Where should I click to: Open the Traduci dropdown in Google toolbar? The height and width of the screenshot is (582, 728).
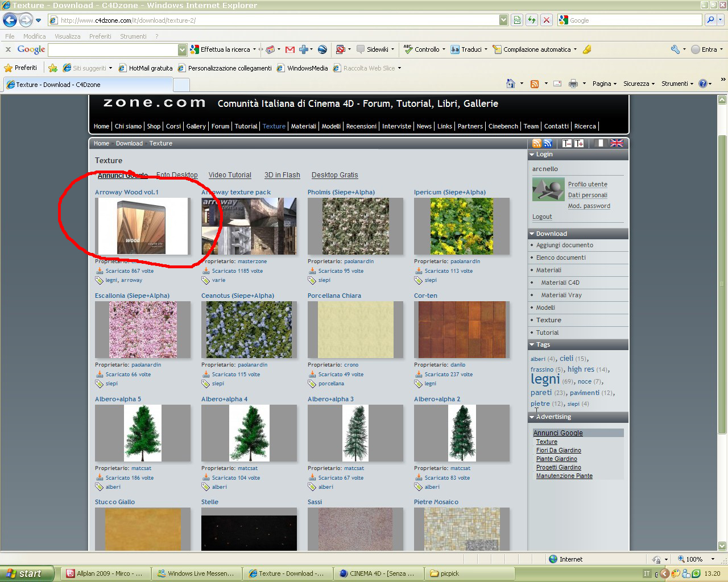[469, 49]
